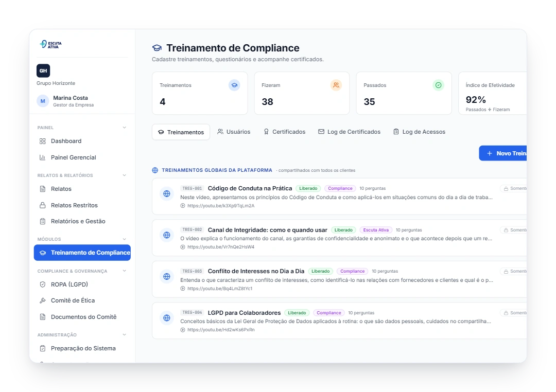556x392 pixels.
Task: Collapse the RELATOS & RELATÓRIOS section chevron
Action: (125, 175)
